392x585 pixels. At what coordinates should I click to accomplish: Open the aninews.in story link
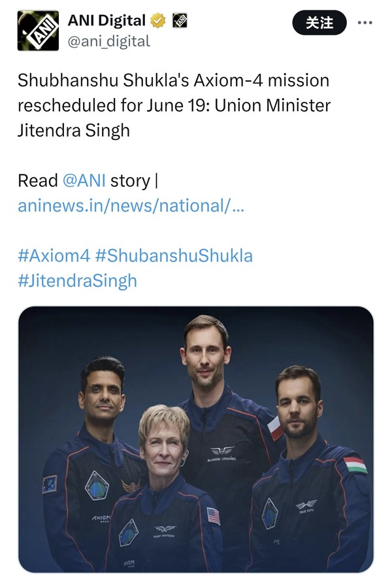click(131, 205)
